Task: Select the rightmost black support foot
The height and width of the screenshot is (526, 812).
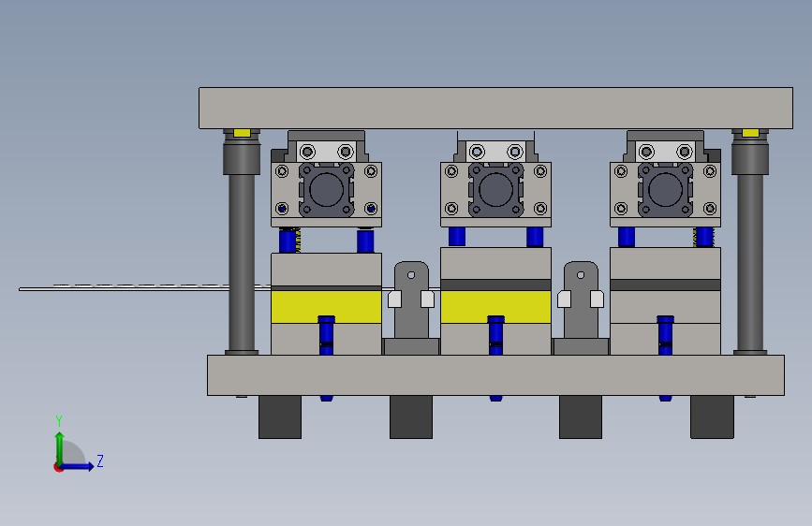Action: (712, 416)
